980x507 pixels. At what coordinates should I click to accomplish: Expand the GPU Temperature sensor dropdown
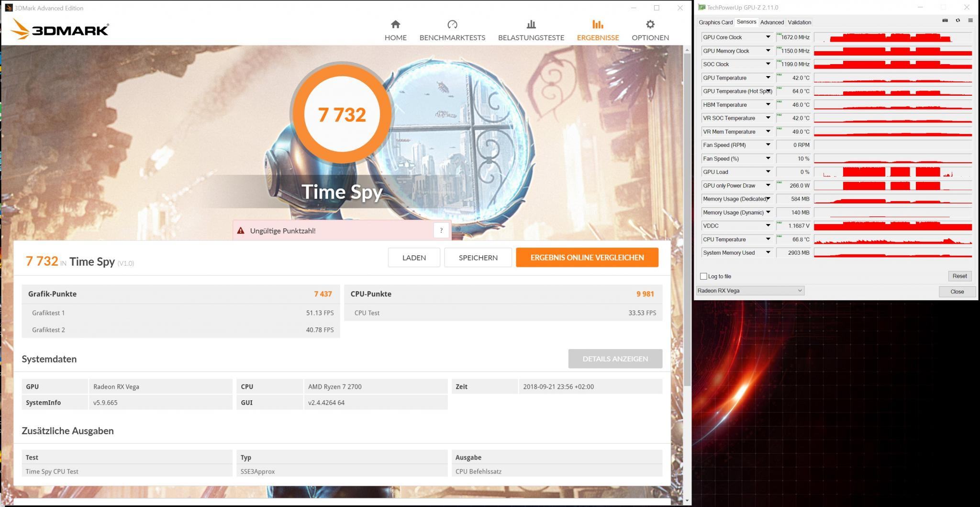(768, 78)
